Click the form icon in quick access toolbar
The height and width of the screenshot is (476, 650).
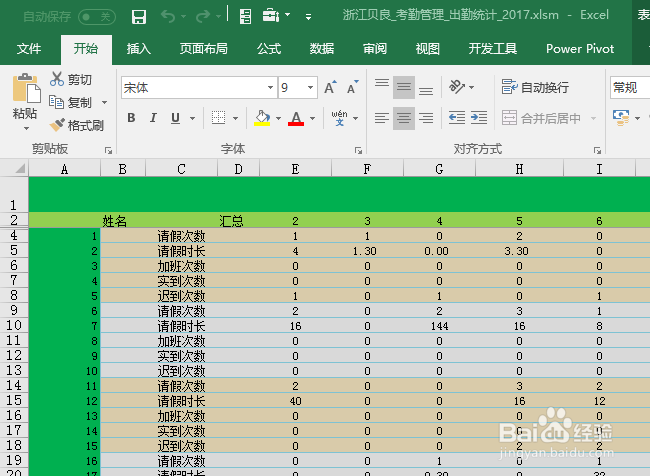(246, 17)
